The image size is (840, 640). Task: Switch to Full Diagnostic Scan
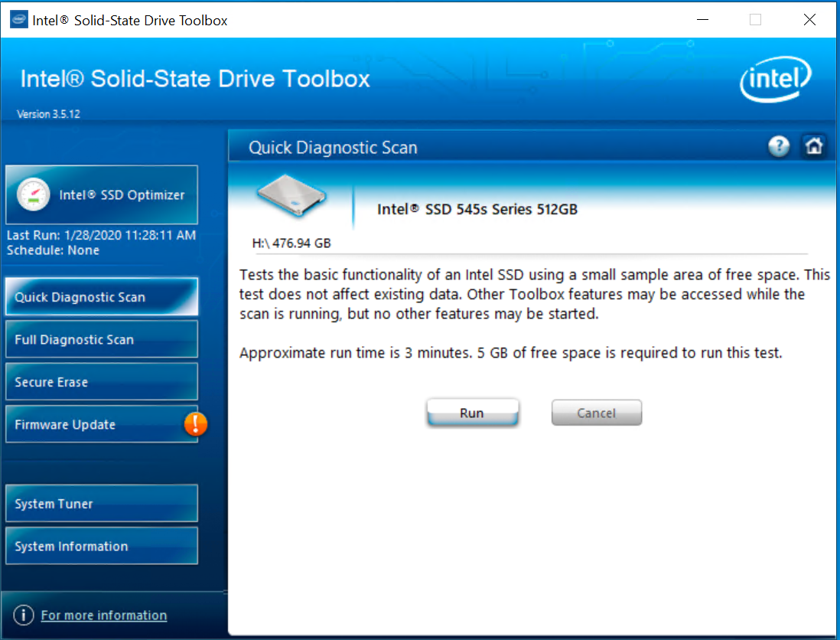click(102, 340)
